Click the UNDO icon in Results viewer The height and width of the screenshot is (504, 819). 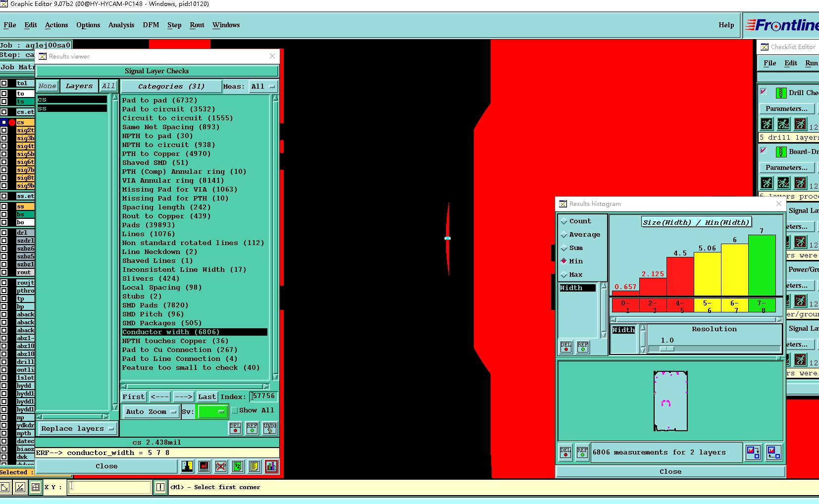(270, 428)
